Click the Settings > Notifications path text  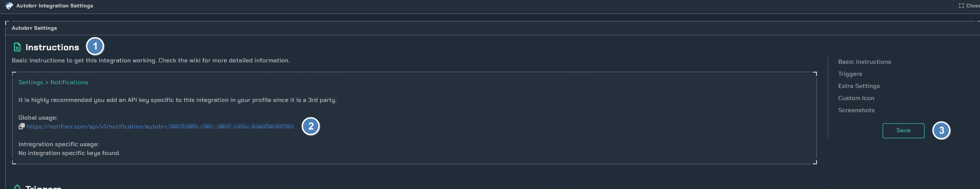tap(53, 82)
